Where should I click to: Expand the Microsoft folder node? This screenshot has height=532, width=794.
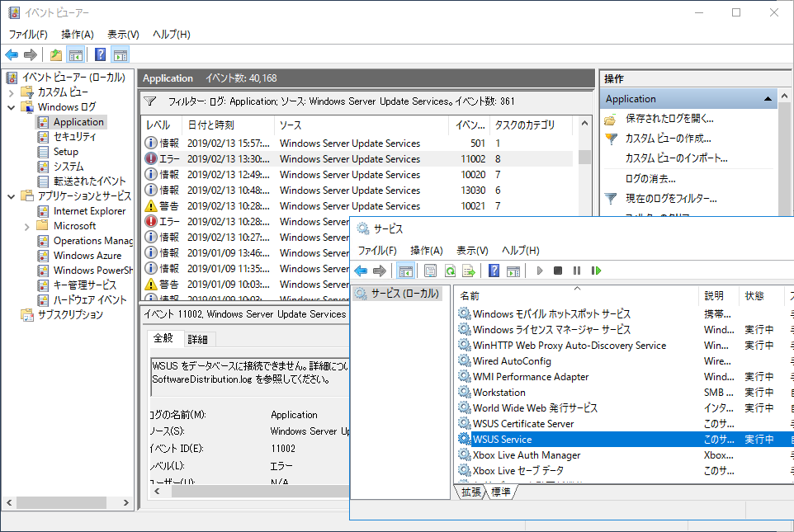click(27, 227)
